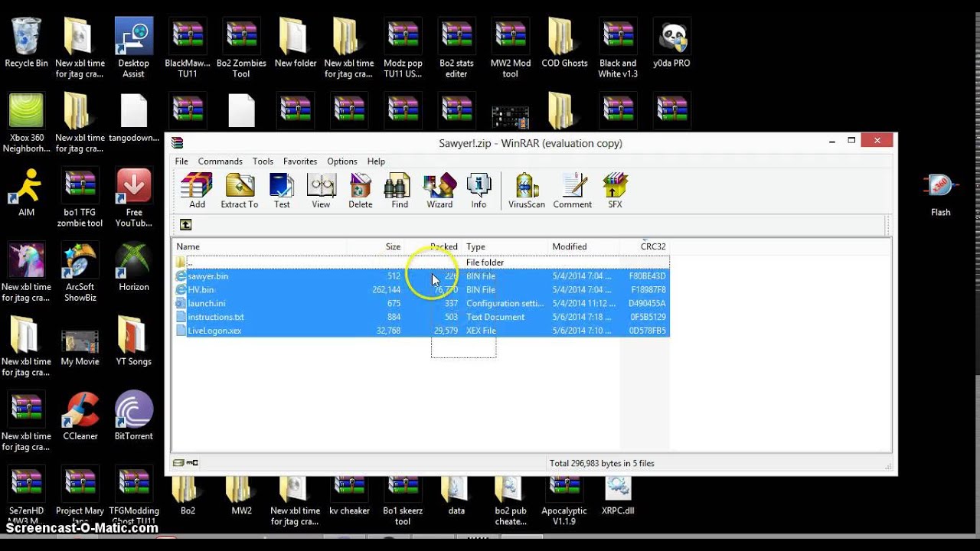Launch the Wizard toolbar icon
This screenshot has height=551, width=980.
tap(439, 191)
